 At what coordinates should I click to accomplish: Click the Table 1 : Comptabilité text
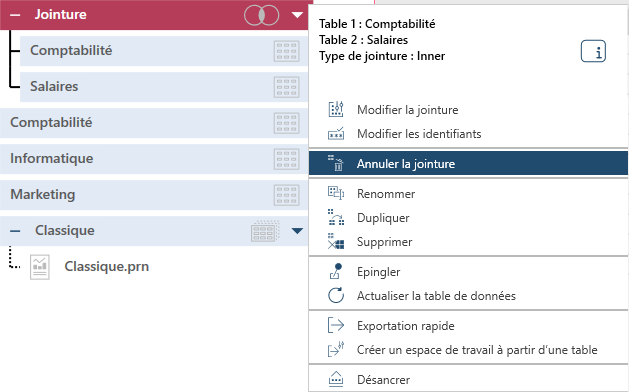coord(377,24)
